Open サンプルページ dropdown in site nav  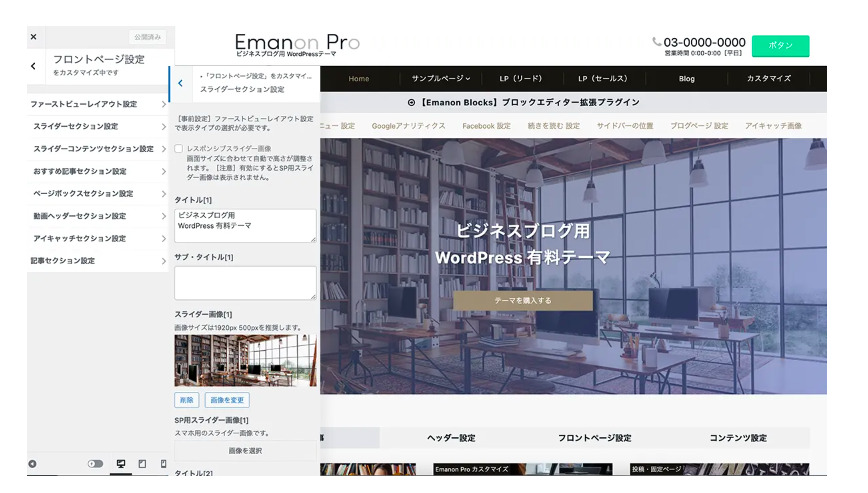[x=441, y=79]
